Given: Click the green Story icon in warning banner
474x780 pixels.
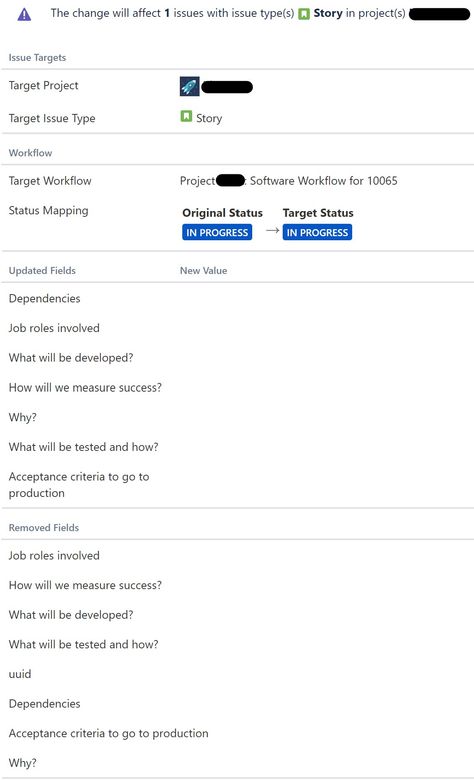Looking at the screenshot, I should tap(304, 14).
